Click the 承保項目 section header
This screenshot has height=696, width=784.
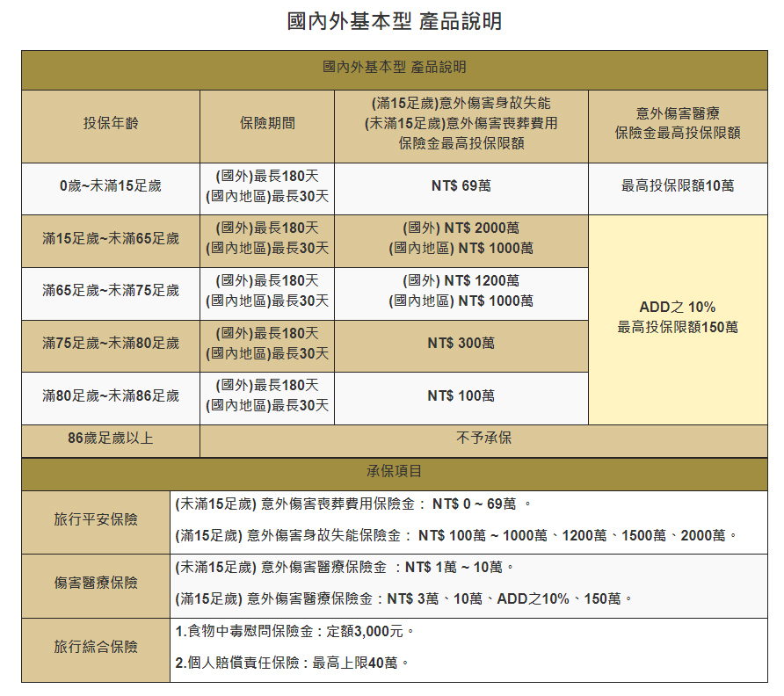(x=394, y=471)
